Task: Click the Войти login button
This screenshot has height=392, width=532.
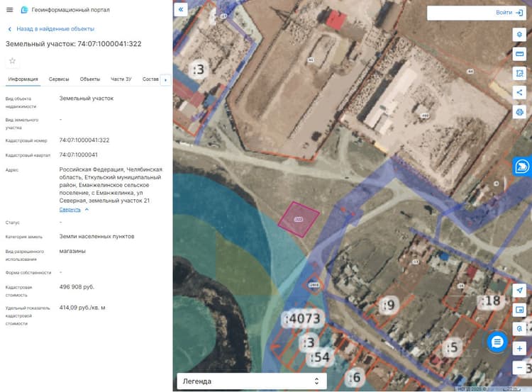Action: click(x=509, y=13)
